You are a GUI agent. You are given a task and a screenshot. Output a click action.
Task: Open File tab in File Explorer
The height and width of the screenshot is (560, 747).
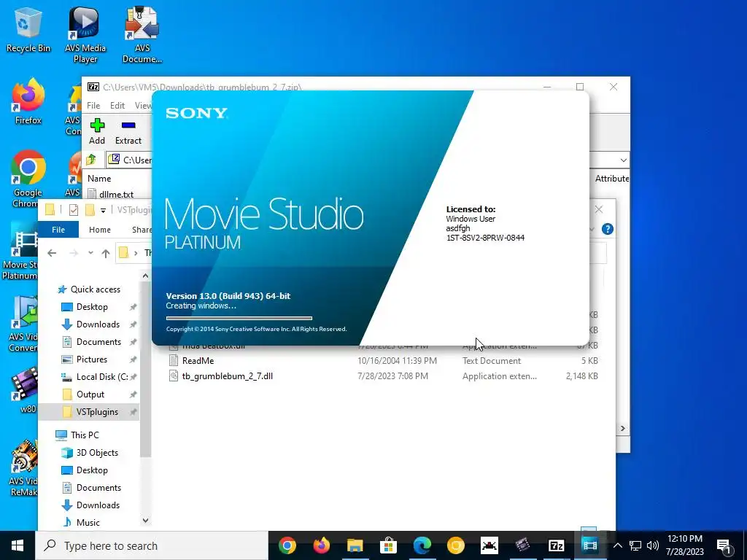coord(58,230)
